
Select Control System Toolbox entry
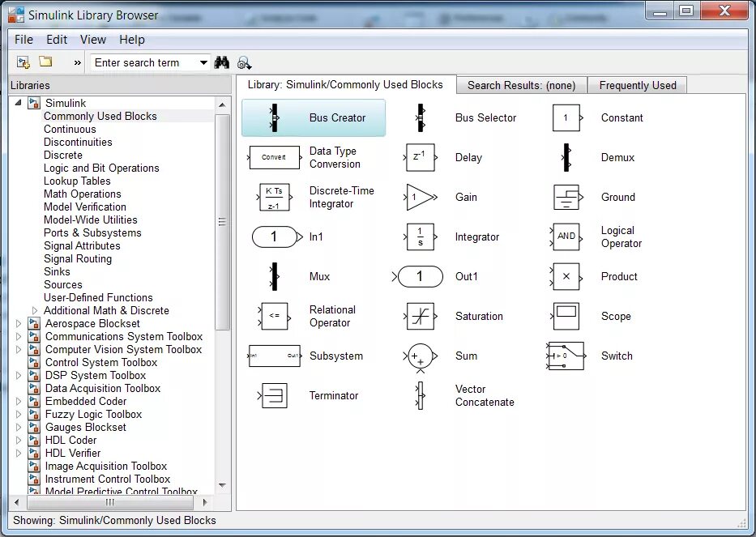tap(100, 363)
